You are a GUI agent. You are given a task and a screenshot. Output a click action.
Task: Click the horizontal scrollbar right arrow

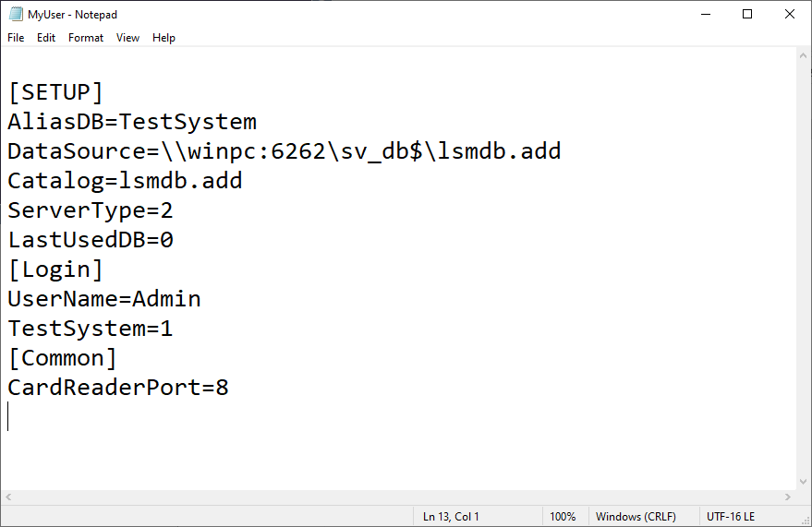point(787,497)
